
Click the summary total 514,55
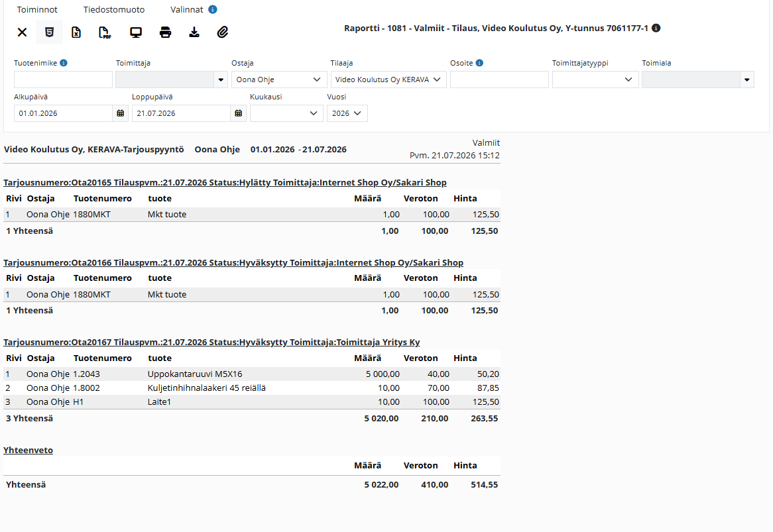coord(484,485)
